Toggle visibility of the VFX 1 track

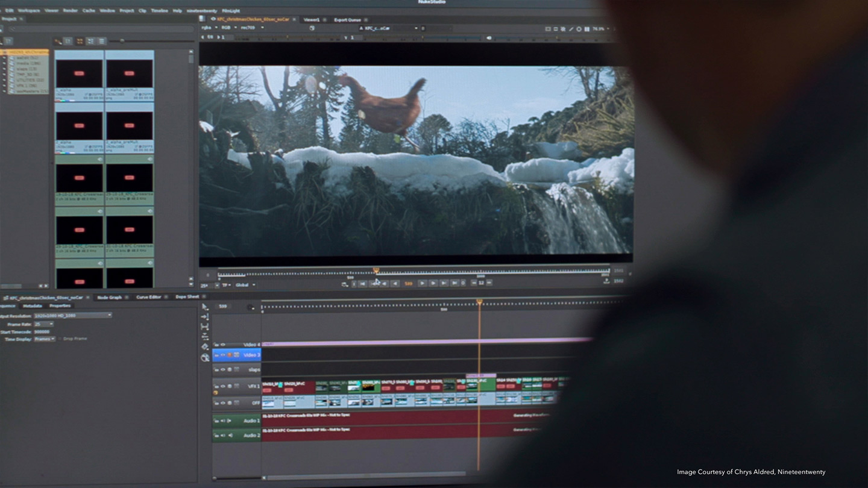tap(223, 386)
